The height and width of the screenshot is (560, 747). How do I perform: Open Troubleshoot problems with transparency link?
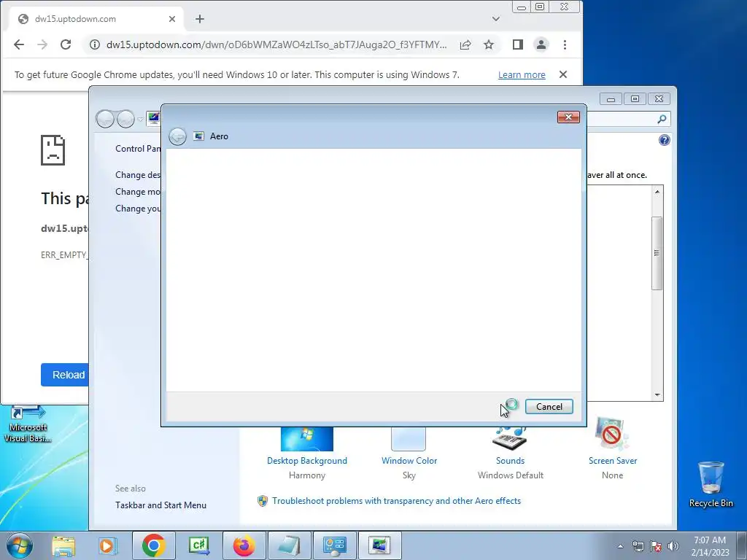(396, 501)
